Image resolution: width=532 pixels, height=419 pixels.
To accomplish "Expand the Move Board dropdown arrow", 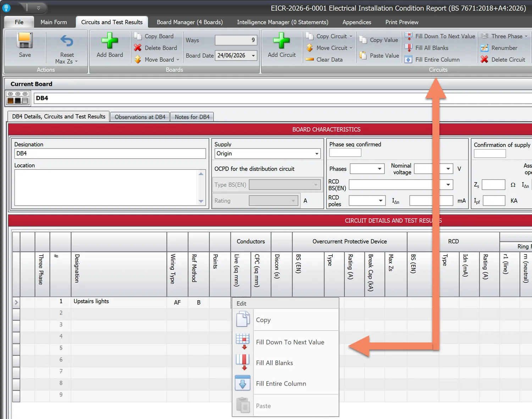I will coord(178,60).
